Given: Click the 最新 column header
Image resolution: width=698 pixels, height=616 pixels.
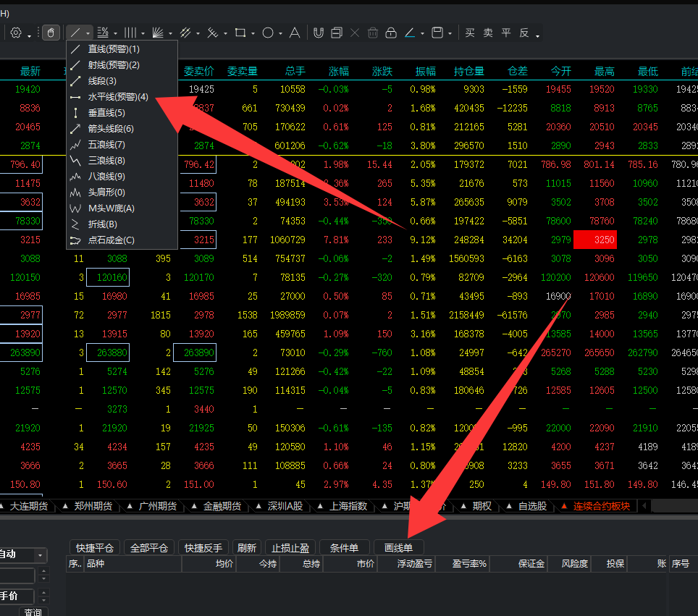Looking at the screenshot, I should [30, 71].
